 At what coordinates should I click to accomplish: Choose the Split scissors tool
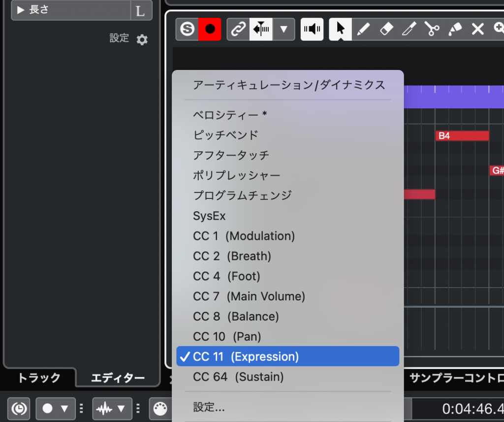tap(432, 30)
